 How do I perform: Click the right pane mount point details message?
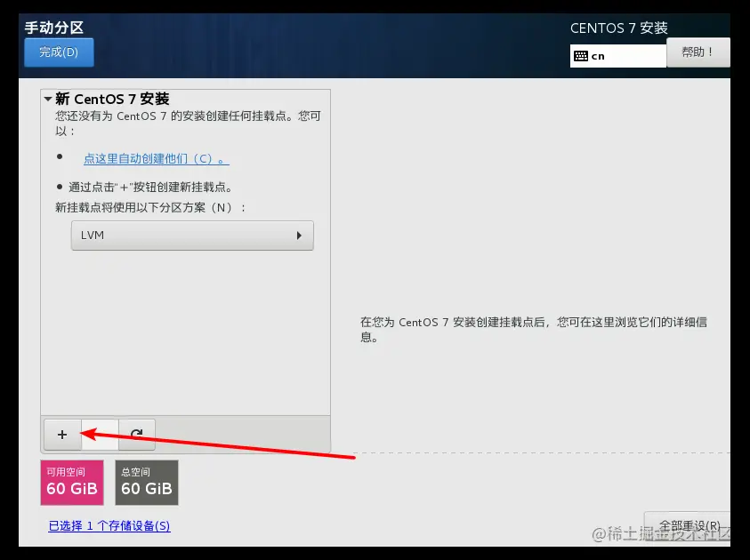tap(533, 329)
